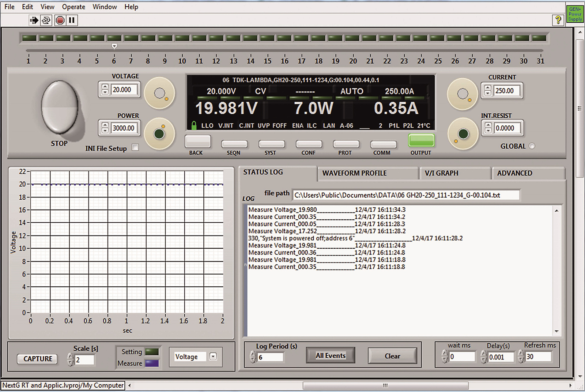Tick the INI File Setup checkbox
This screenshot has width=585, height=392.
coord(135,147)
